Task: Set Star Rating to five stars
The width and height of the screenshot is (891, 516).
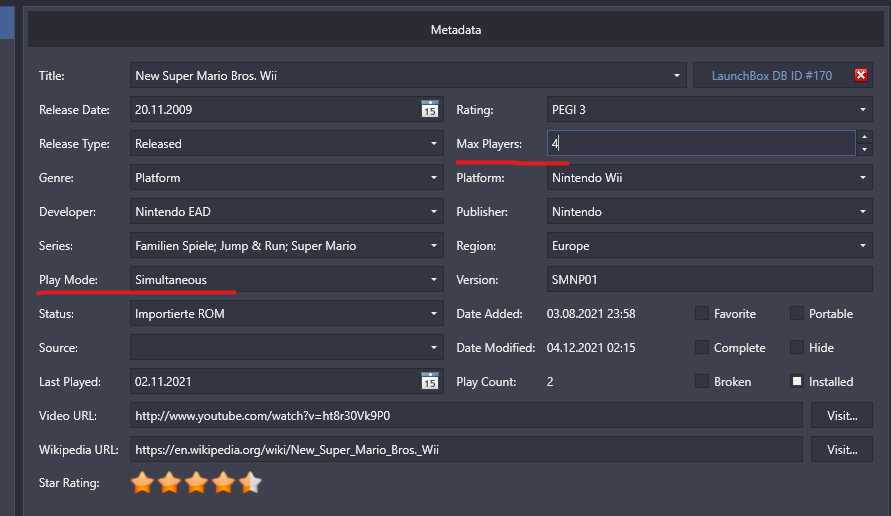Action: [251, 482]
